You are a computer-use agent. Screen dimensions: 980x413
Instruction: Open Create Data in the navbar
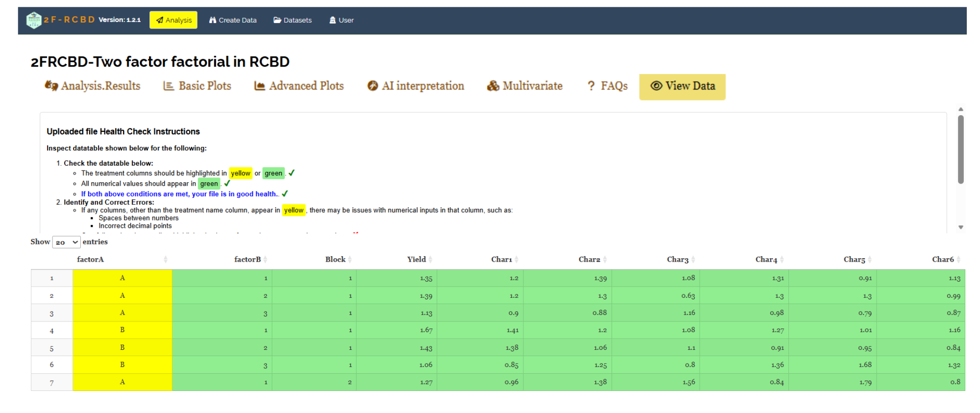[x=233, y=20]
